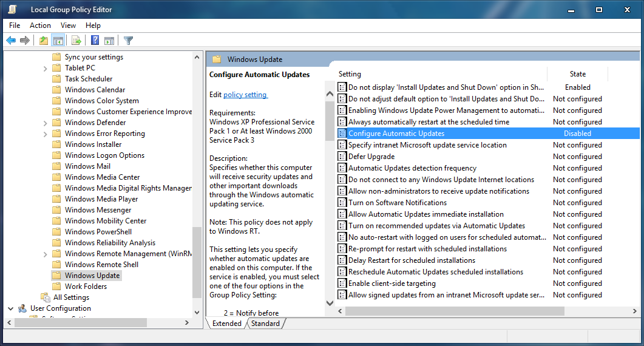
Task: Click the Filter funnel toolbar icon
Action: pos(128,40)
